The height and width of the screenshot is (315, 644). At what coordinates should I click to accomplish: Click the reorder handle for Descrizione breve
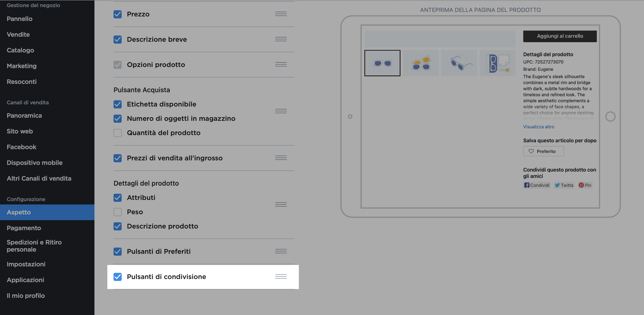point(281,39)
